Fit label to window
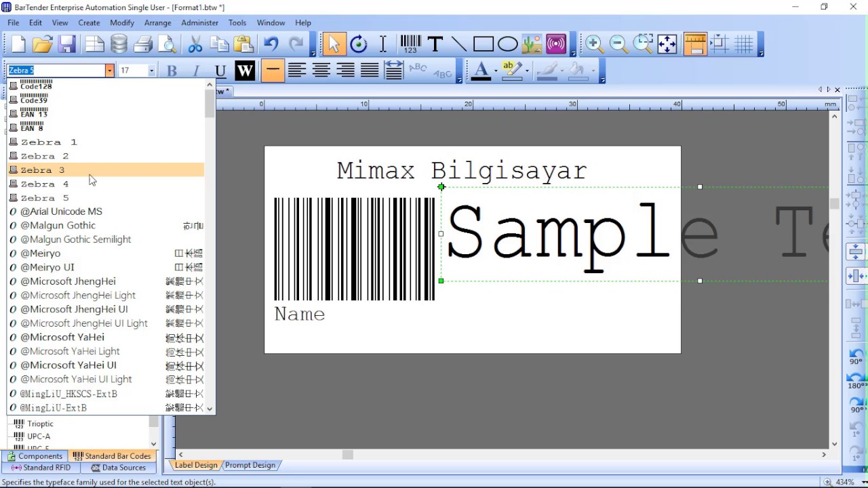 667,45
